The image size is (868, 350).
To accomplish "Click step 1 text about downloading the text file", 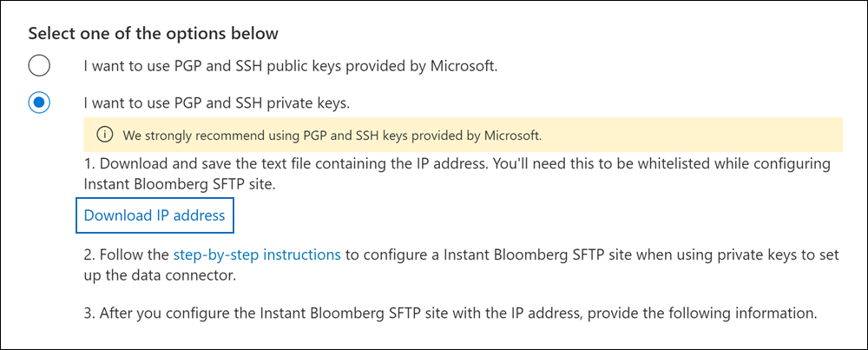I will point(347,163).
